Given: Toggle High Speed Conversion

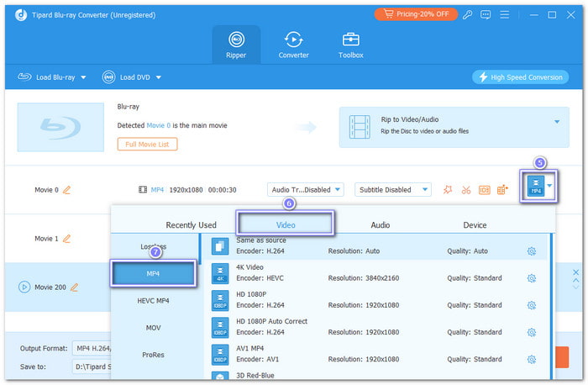Looking at the screenshot, I should (521, 76).
